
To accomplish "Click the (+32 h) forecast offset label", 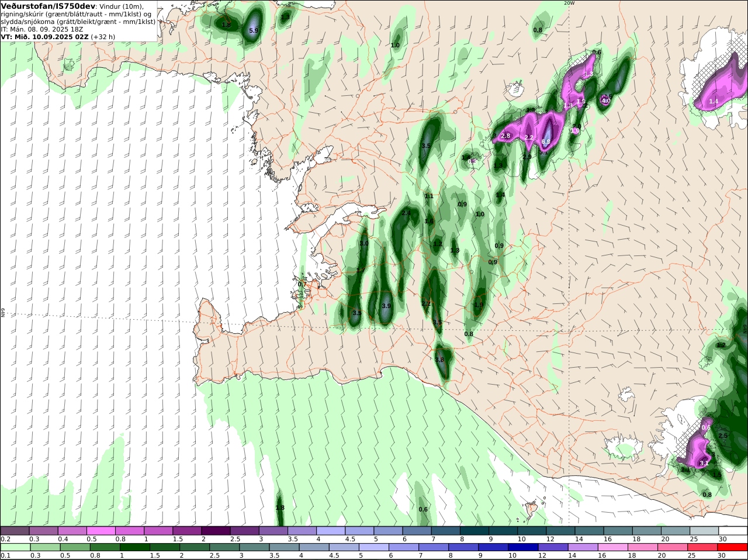I will click(x=103, y=36).
